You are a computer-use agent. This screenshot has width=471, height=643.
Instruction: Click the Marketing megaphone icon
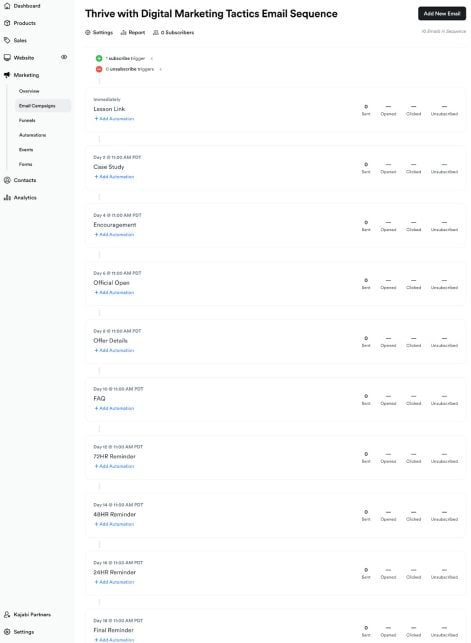click(7, 75)
